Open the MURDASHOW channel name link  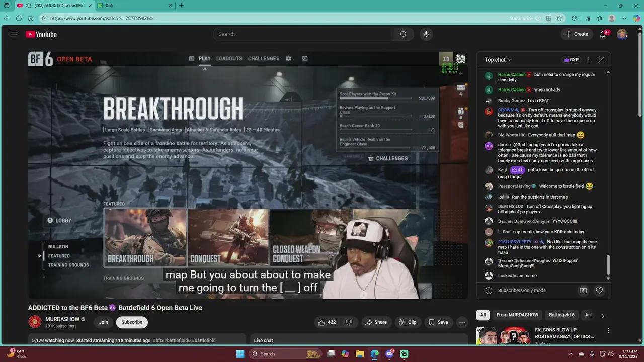62,319
